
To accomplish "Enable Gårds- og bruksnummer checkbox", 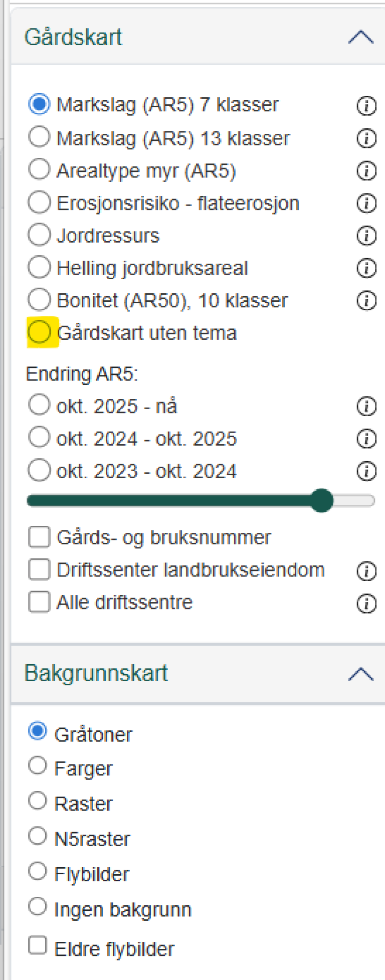I will coord(40,537).
